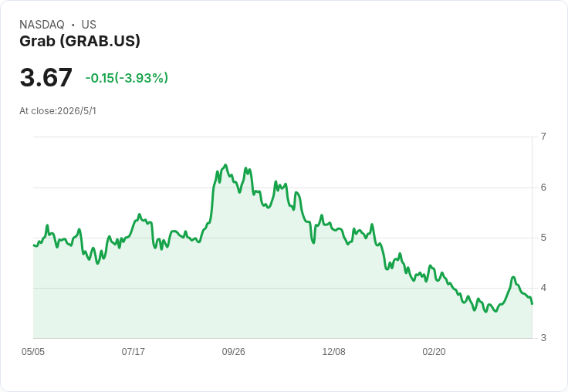The height and width of the screenshot is (392, 568).
Task: Click the Grab (GRAB.US) stock title
Action: pyautogui.click(x=79, y=42)
